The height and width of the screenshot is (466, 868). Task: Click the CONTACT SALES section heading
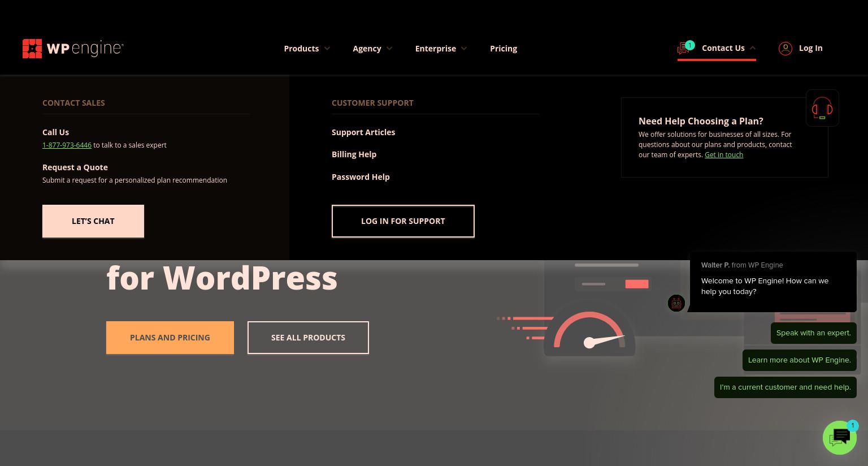73,103
